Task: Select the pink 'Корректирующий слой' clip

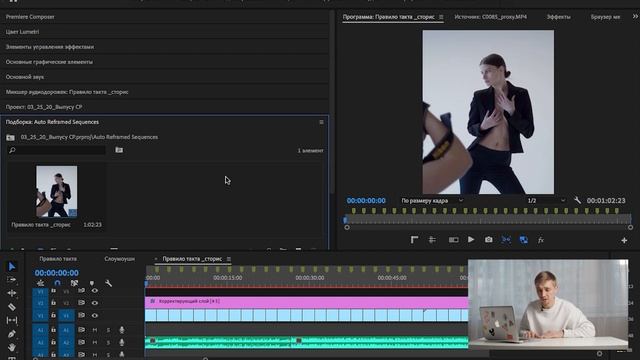Action: point(306,302)
